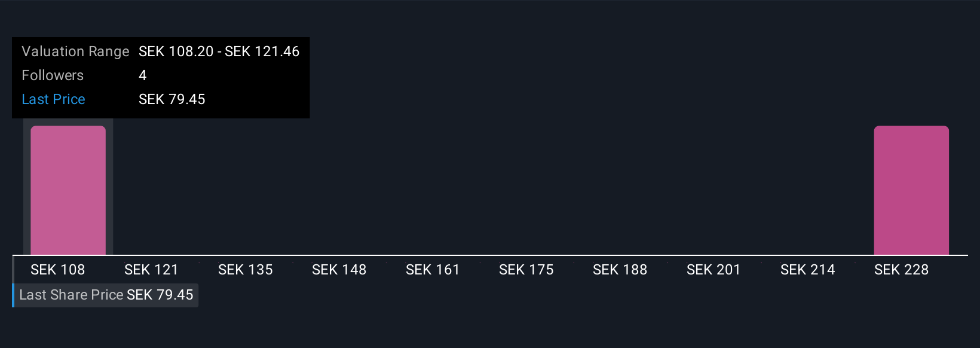This screenshot has height=348, width=980.
Task: Click the Last Price link in tooltip
Action: 53,99
